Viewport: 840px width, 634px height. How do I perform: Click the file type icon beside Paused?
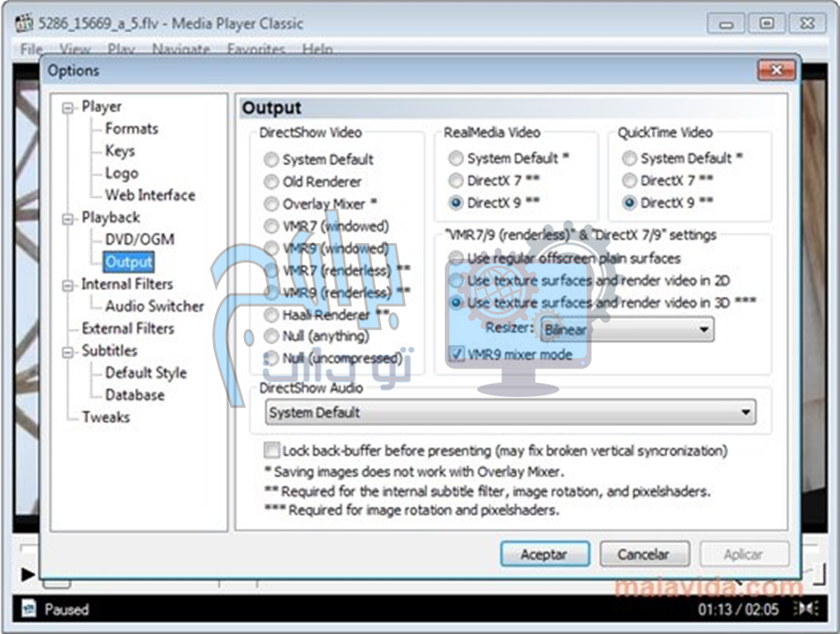pos(27,608)
